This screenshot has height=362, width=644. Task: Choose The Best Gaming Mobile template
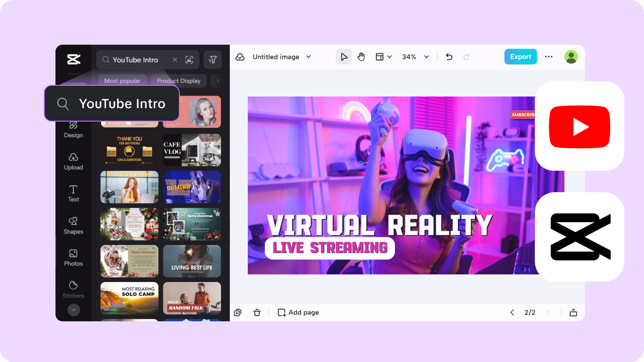pyautogui.click(x=192, y=187)
